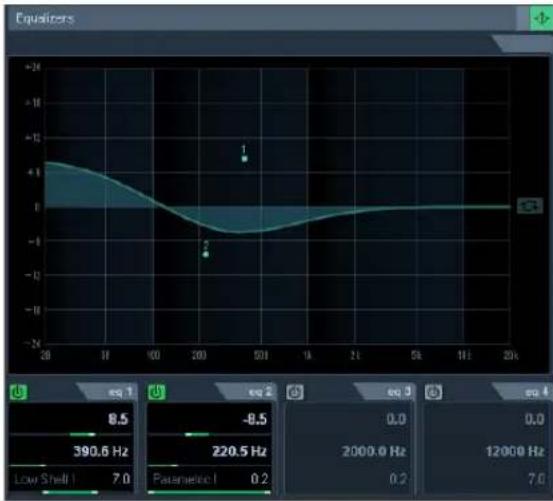Enable the eq 3 band power button
Viewport: 553px width, 501px height.
(x=295, y=392)
